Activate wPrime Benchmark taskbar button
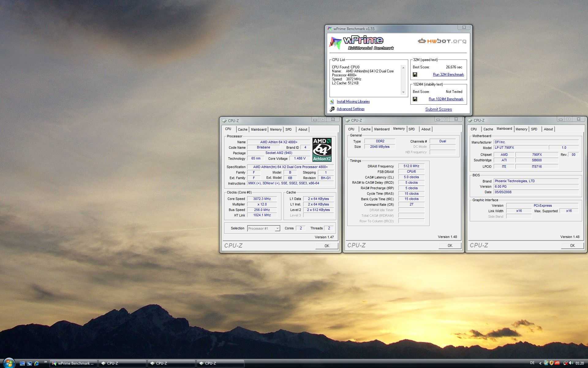The height and width of the screenshot is (368, 588). pyautogui.click(x=73, y=363)
